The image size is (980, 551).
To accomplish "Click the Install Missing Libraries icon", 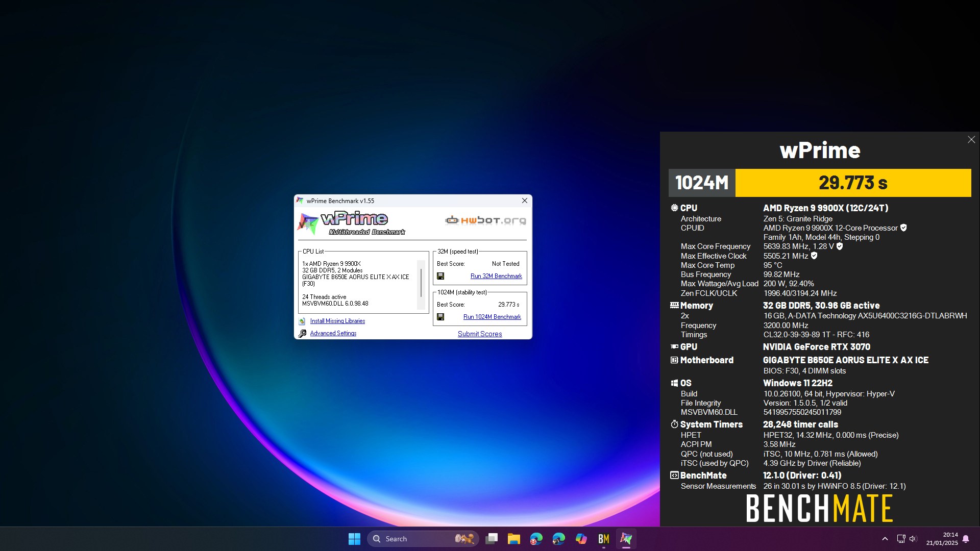I will coord(302,321).
